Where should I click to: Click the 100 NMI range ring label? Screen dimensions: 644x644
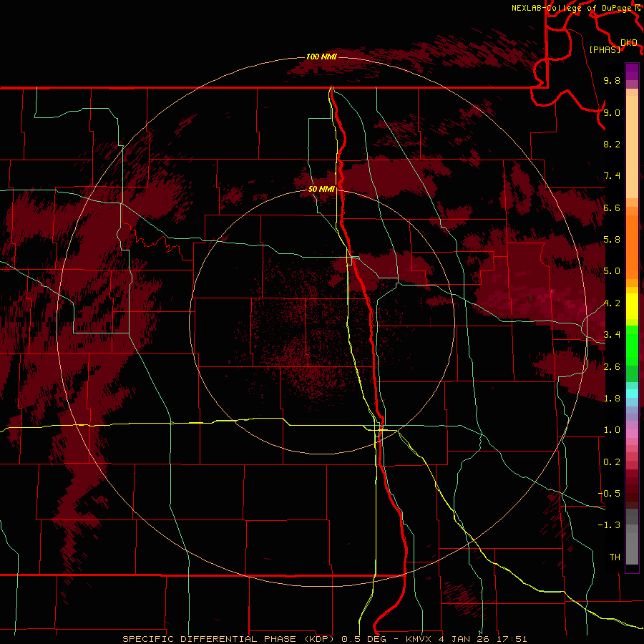(x=321, y=57)
